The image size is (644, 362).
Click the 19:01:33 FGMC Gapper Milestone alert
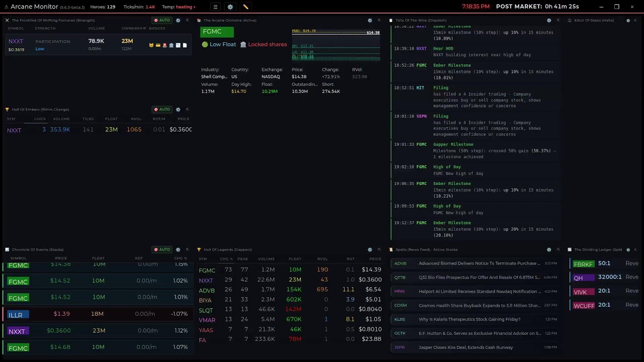pos(475,150)
